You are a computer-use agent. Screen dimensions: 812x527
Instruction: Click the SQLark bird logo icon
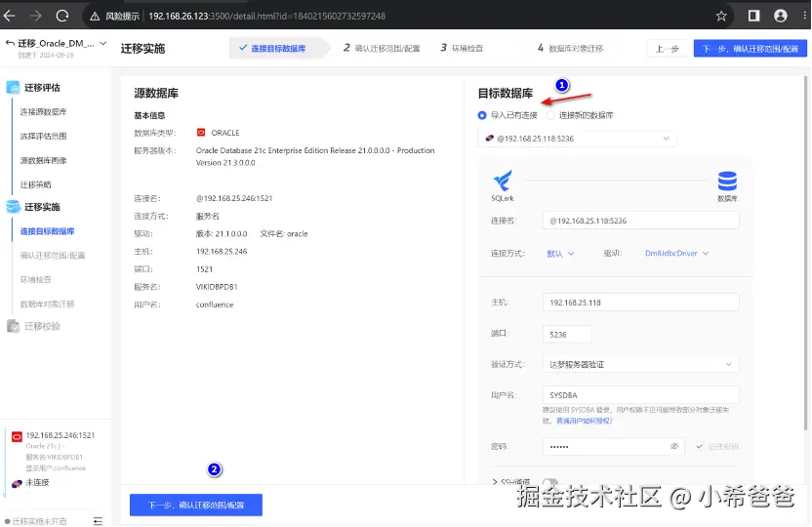[503, 182]
